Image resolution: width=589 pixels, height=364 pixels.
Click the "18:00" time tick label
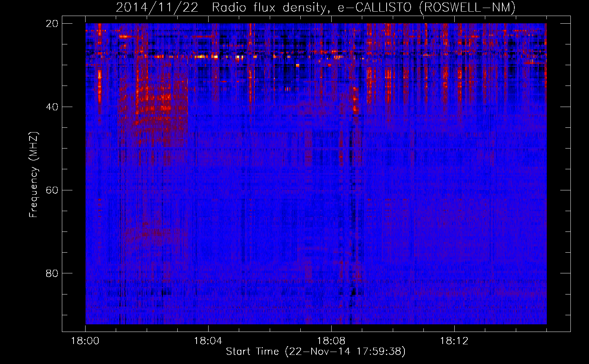coord(85,341)
